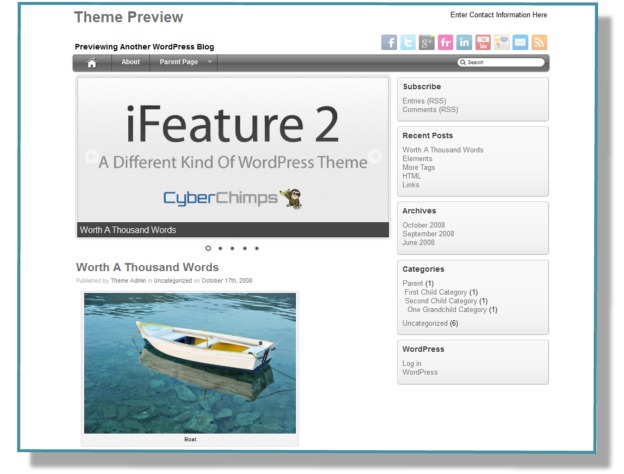Open the Google Plus social icon

(x=427, y=42)
